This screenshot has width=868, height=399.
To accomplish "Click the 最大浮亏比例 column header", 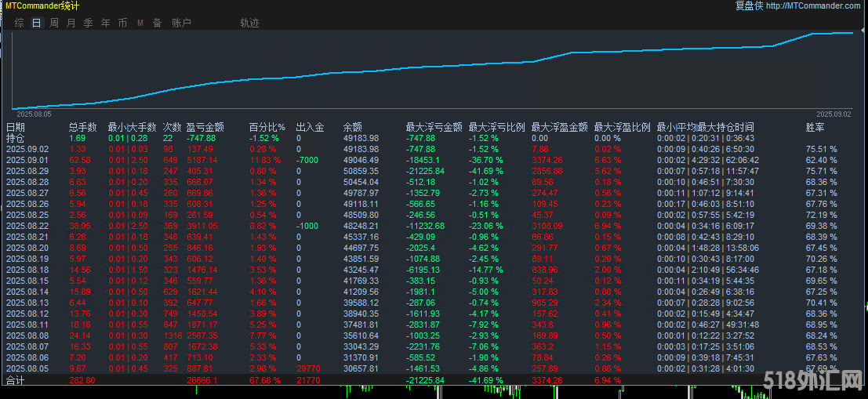I will [x=496, y=127].
